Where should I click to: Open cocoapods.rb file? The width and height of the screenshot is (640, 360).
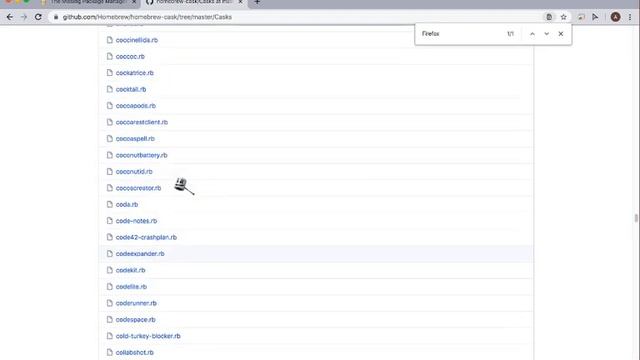tap(136, 106)
